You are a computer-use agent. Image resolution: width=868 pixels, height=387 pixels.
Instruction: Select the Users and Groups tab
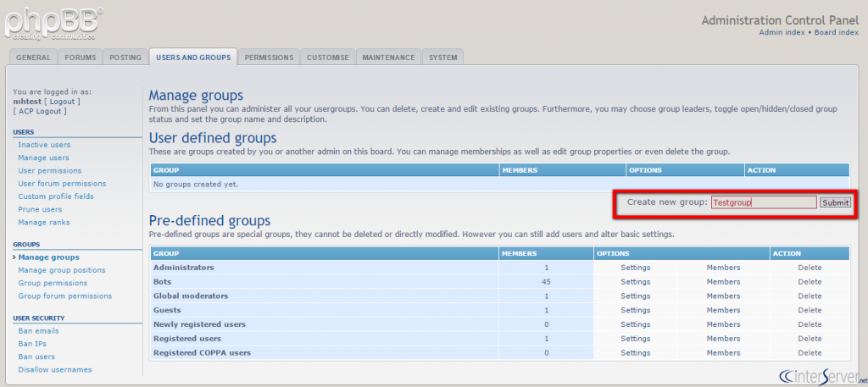point(193,58)
